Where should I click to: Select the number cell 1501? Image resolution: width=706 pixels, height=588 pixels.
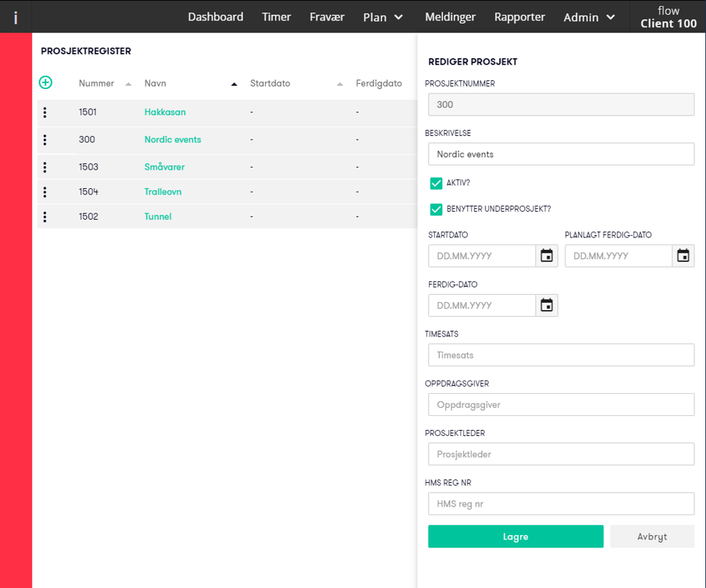click(88, 112)
